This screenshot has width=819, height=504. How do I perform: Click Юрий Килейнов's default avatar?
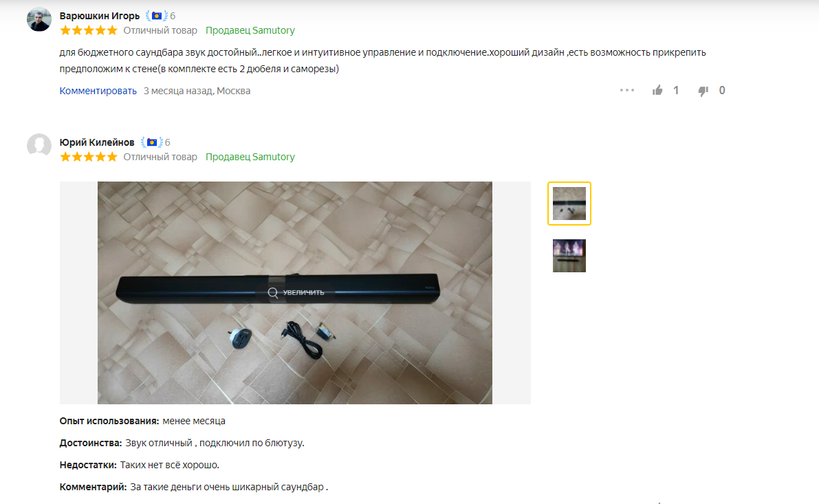pyautogui.click(x=39, y=146)
